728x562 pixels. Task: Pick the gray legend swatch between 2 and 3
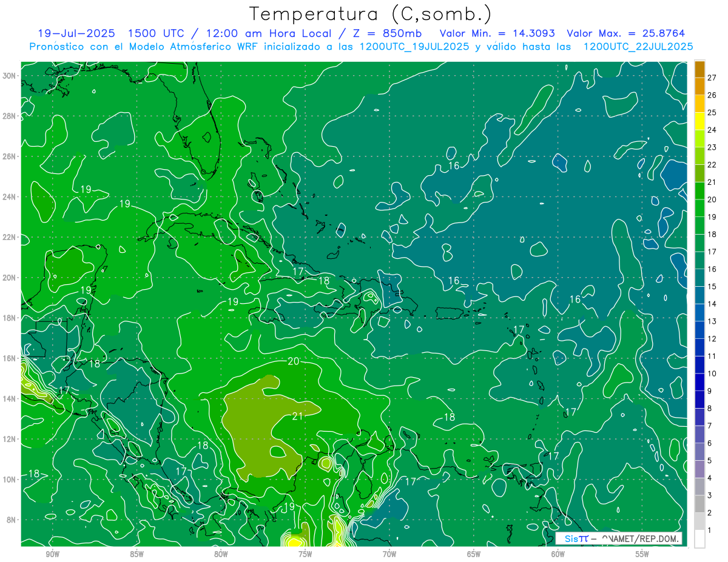[699, 504]
